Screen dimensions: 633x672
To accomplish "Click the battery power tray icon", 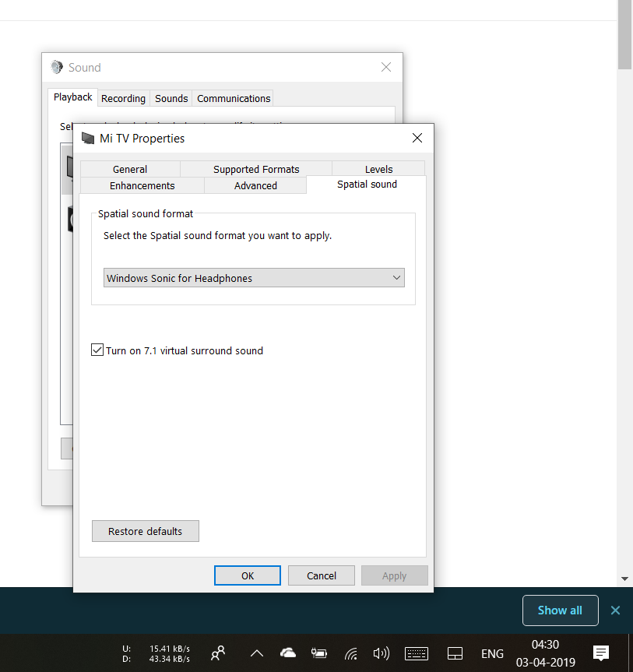I will tap(319, 653).
